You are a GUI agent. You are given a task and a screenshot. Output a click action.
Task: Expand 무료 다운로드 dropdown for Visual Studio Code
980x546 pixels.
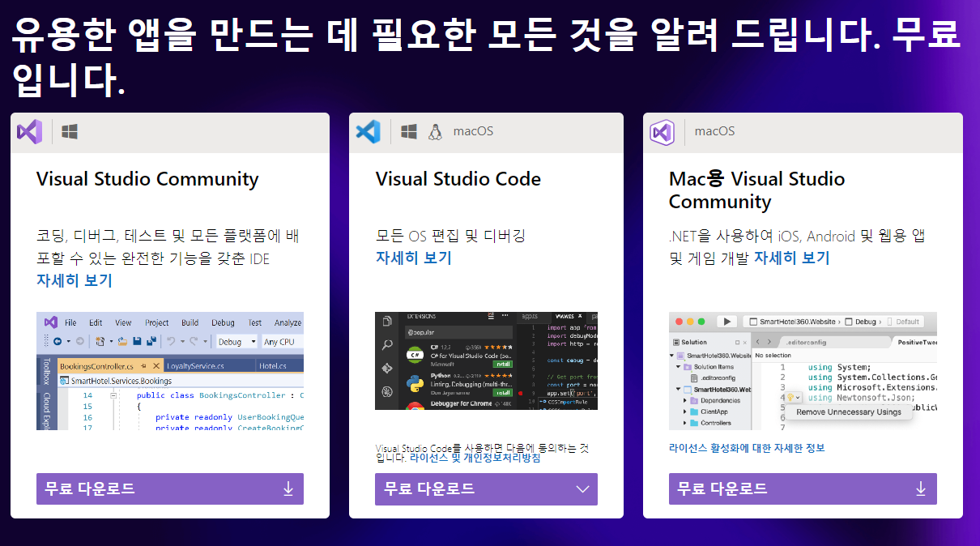486,489
